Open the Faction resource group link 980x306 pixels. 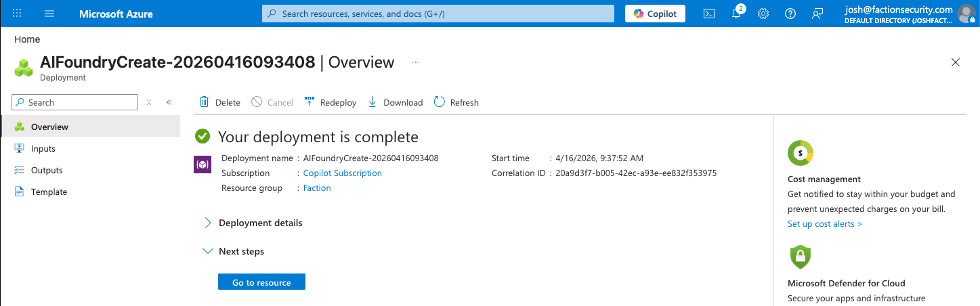[x=317, y=188]
